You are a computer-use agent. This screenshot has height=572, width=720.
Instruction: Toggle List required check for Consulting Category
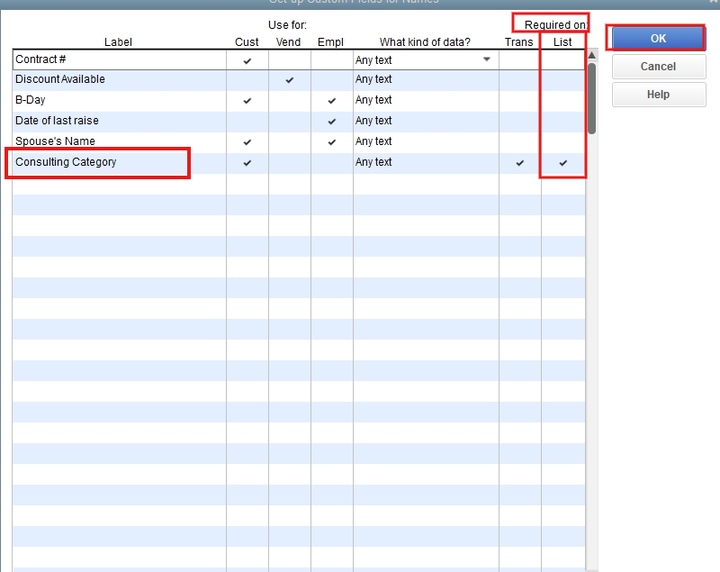click(563, 163)
